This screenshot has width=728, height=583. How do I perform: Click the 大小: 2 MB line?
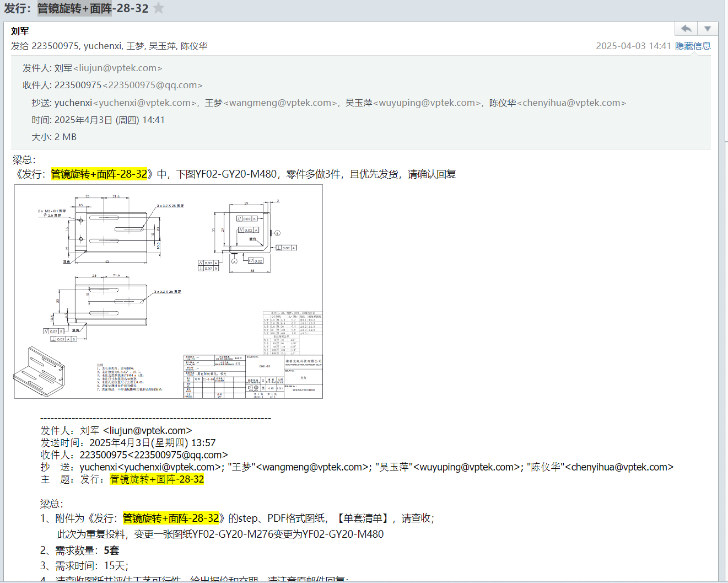coord(54,137)
